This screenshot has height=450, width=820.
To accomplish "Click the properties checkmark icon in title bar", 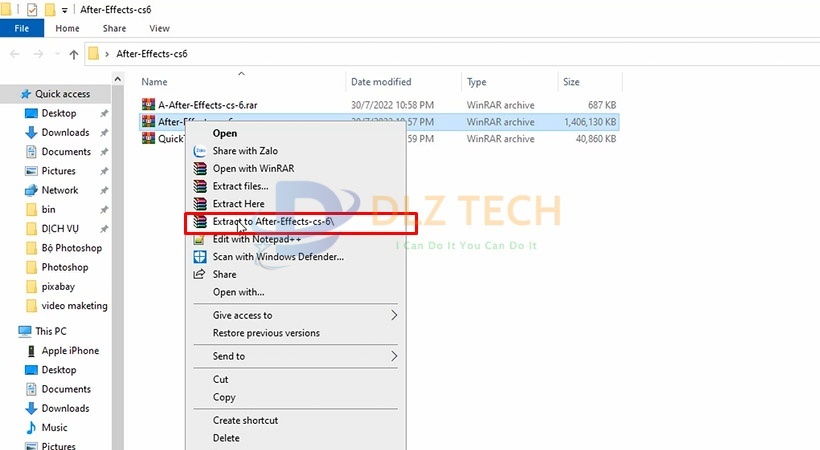I will (x=32, y=9).
